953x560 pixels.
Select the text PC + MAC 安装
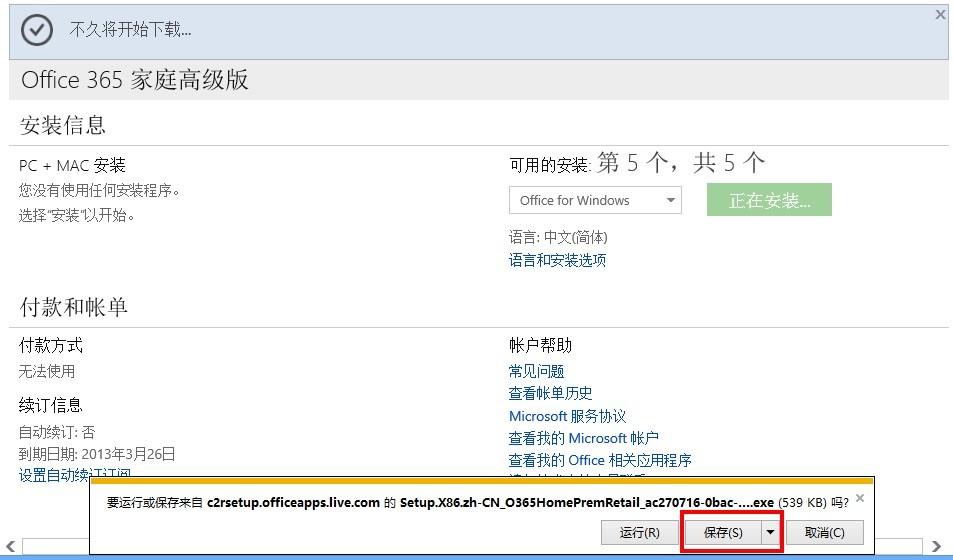point(72,165)
